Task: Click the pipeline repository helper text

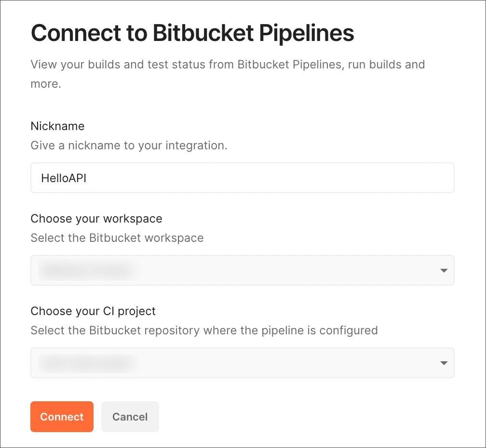Action: 203,330
